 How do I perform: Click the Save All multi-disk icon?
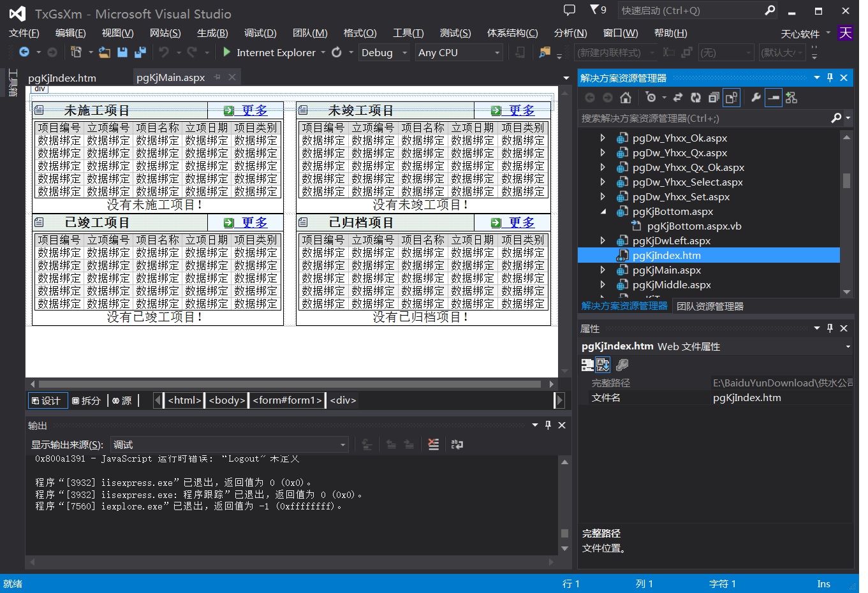click(x=140, y=52)
